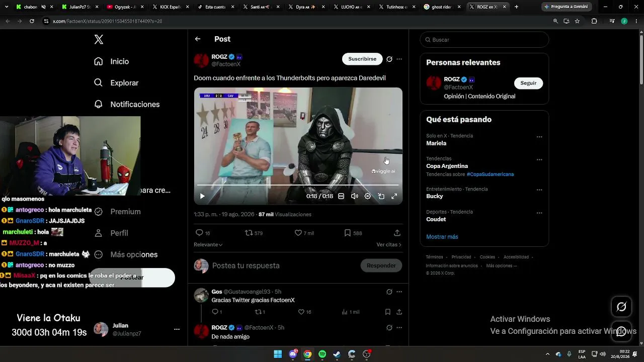Open the Grok floating button

621,307
